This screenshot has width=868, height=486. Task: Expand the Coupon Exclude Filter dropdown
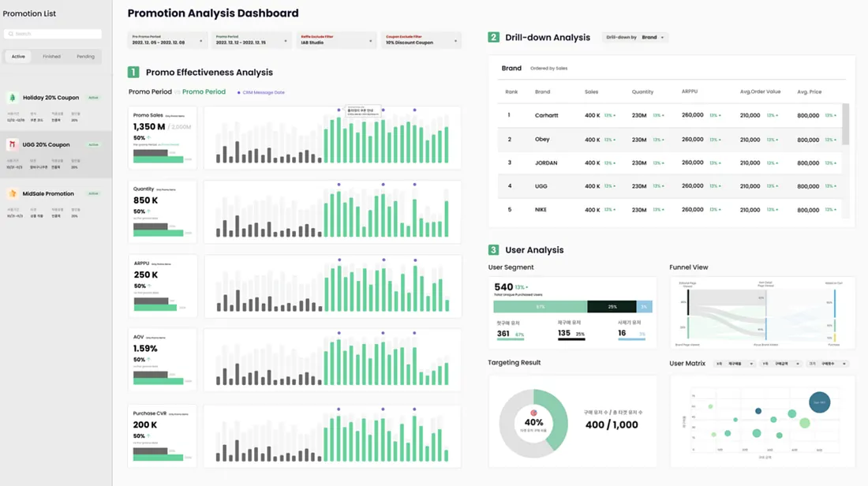(x=421, y=40)
